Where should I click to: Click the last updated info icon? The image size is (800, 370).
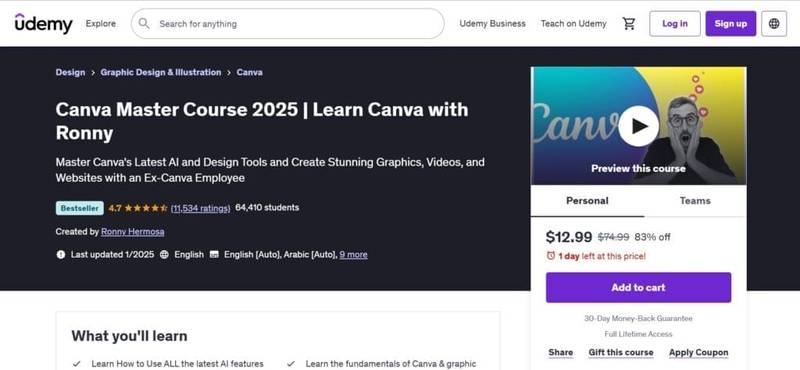[x=61, y=254]
